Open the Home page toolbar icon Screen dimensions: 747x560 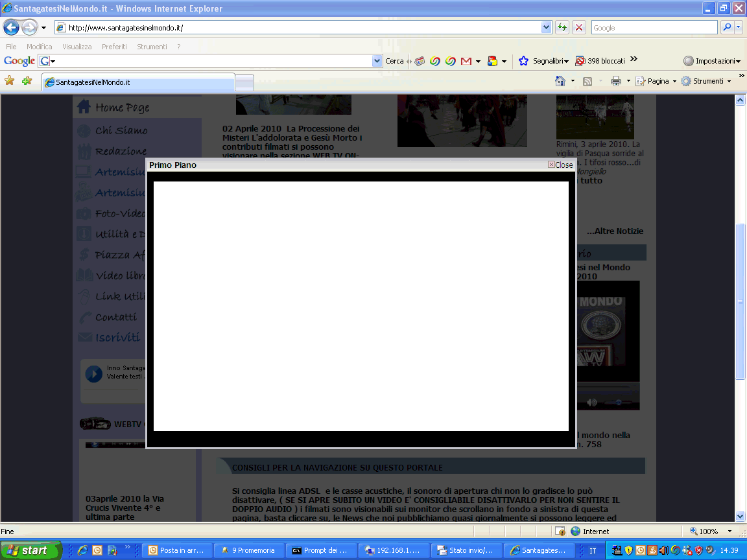coord(560,81)
